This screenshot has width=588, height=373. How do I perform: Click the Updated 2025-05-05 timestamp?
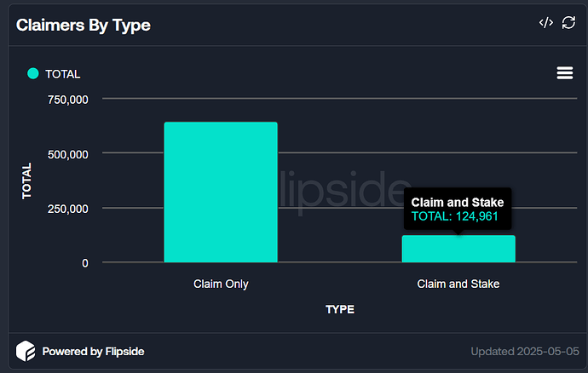tap(523, 351)
